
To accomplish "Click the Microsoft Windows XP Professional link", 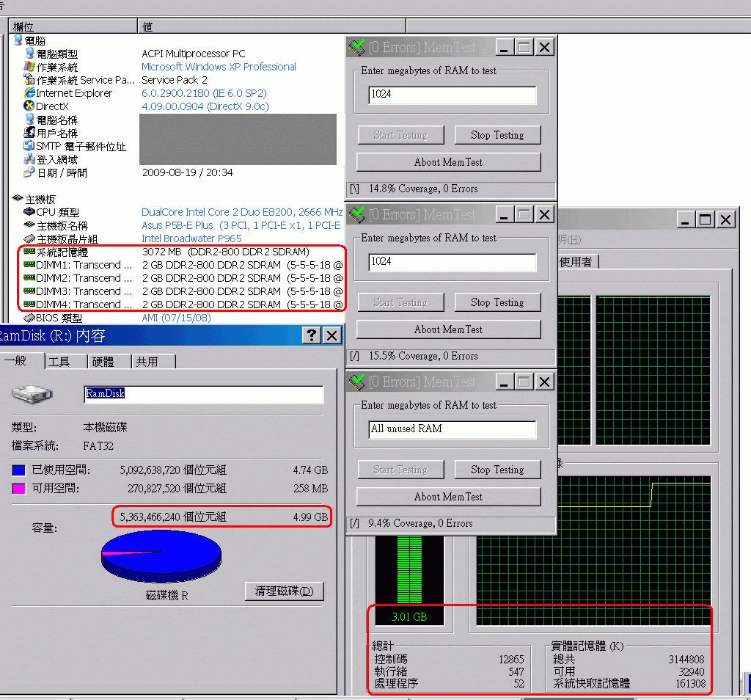I will tap(219, 67).
